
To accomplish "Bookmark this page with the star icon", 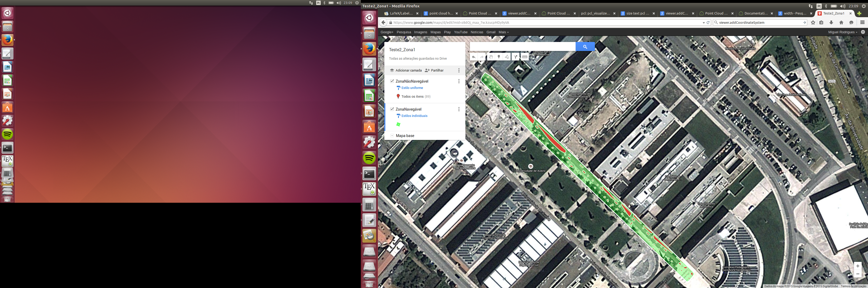I will coord(813,22).
